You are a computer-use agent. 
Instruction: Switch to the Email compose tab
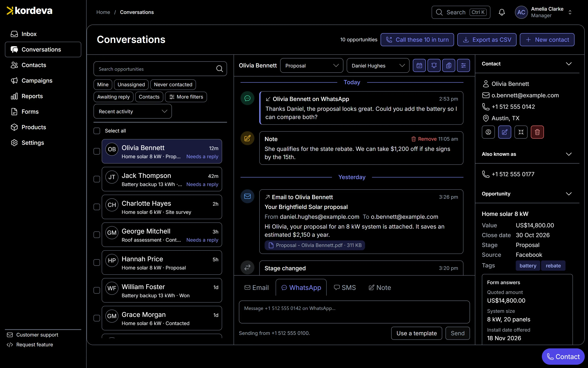pyautogui.click(x=257, y=288)
